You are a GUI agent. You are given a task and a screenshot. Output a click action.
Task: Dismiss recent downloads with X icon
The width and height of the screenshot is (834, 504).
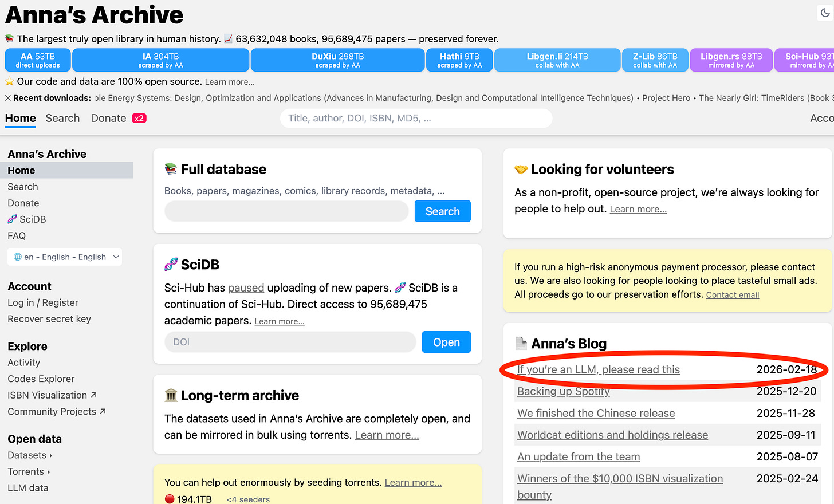(8, 98)
